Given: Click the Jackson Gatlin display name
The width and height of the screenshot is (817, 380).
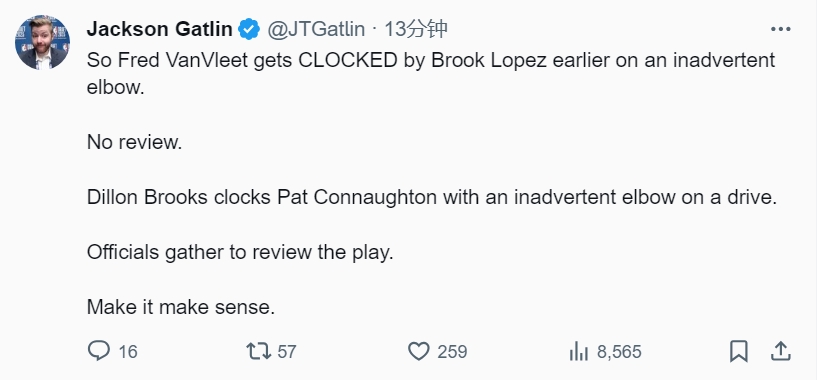Looking at the screenshot, I should coord(159,29).
